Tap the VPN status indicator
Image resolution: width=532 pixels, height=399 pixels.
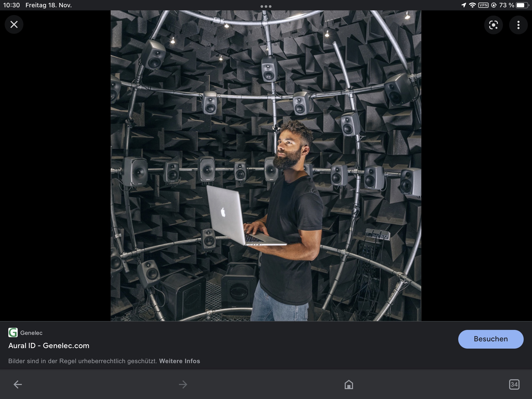(x=483, y=5)
